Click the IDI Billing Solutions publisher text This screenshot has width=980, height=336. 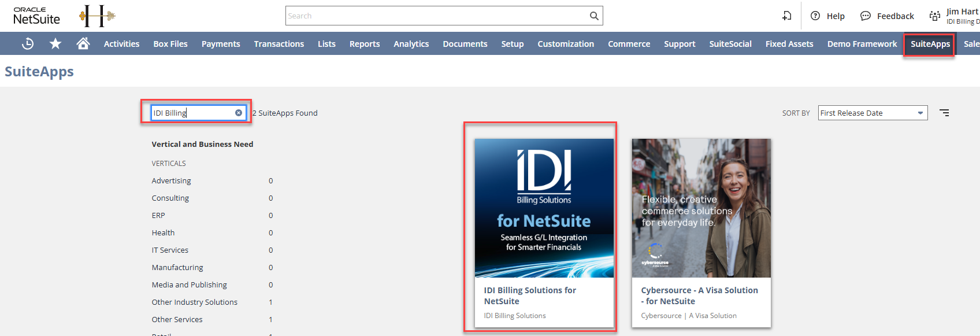pyautogui.click(x=515, y=316)
